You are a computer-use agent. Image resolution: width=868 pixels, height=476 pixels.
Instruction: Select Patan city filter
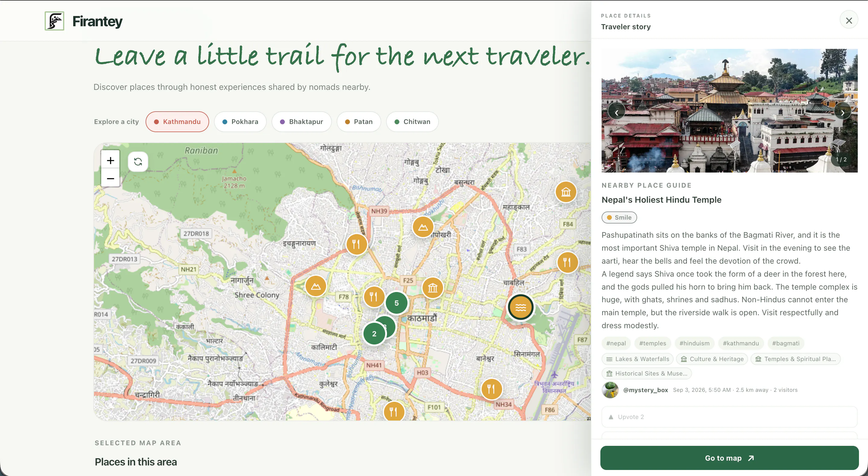tap(359, 122)
